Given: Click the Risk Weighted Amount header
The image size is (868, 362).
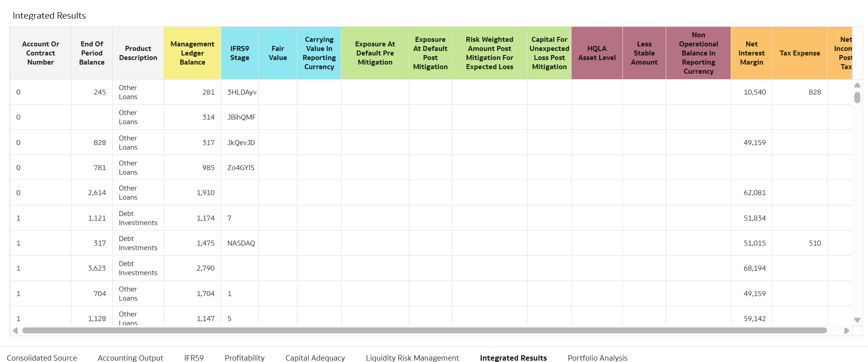Looking at the screenshot, I should [489, 53].
